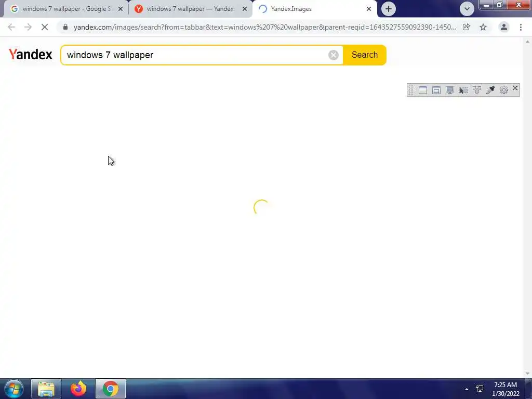The image size is (532, 399).
Task: Stop loading the page
Action: (x=45, y=27)
